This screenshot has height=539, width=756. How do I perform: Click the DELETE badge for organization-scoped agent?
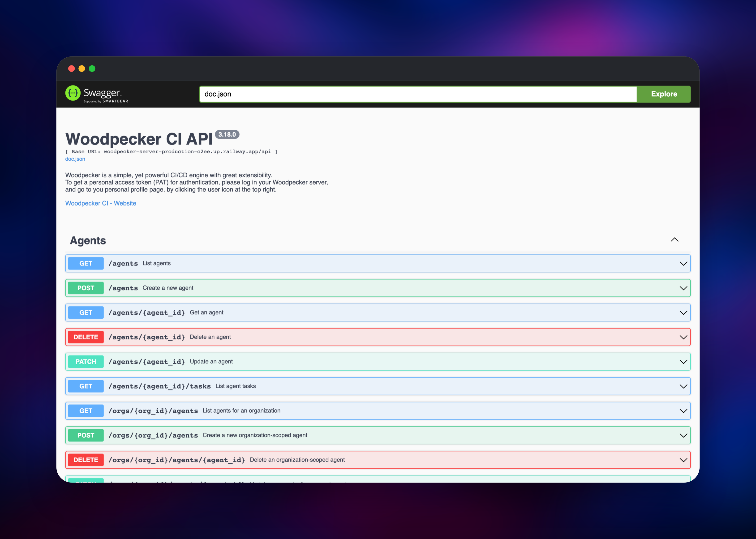point(86,460)
